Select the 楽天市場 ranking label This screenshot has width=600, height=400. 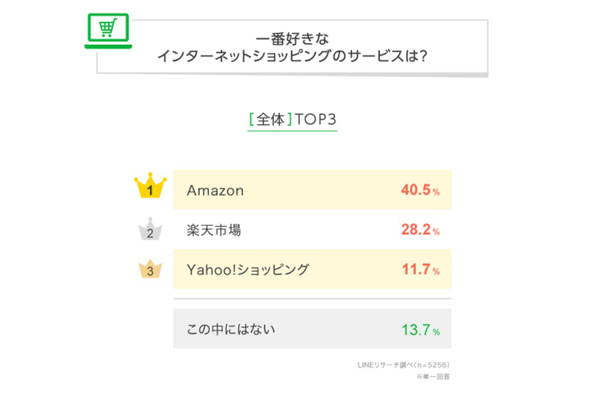click(x=213, y=229)
